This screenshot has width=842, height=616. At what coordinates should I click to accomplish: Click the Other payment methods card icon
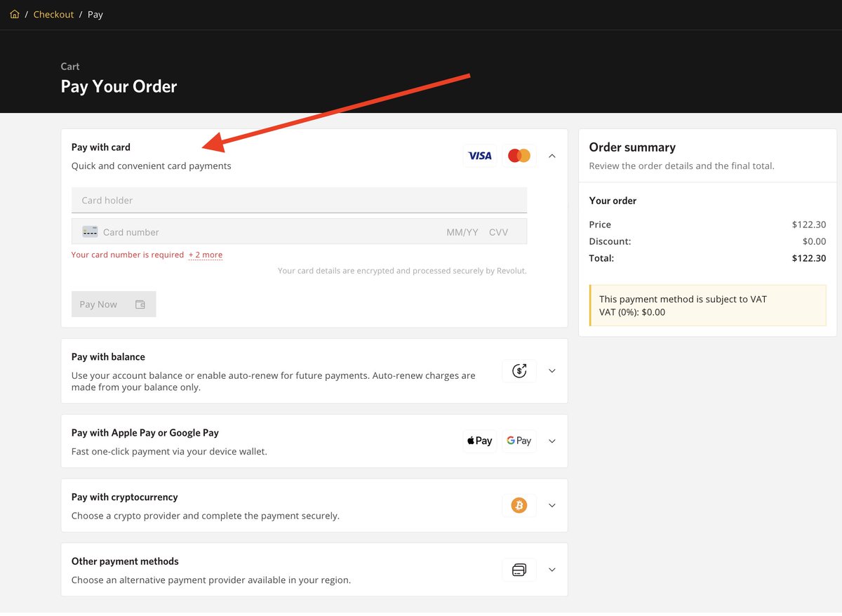tap(519, 570)
